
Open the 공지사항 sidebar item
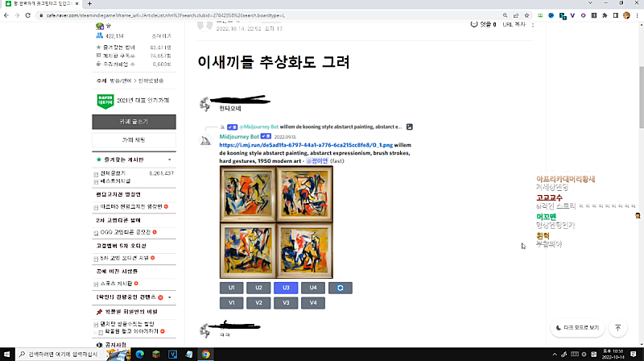(115, 345)
